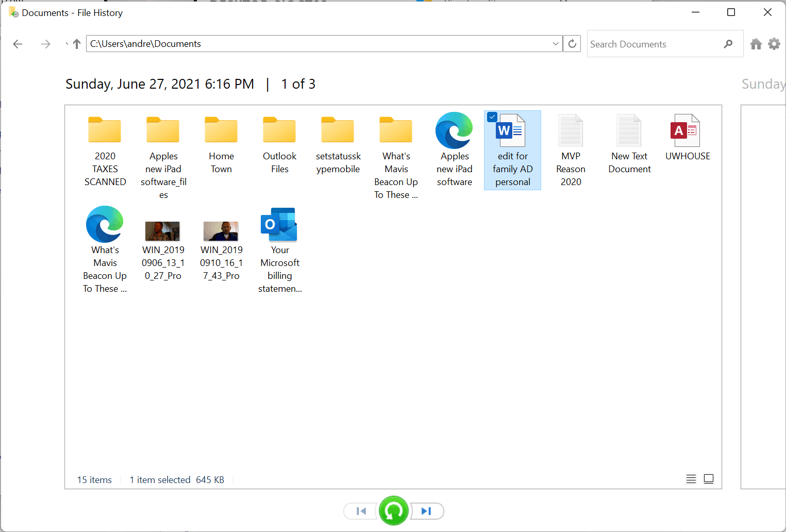Refresh the current folder view

(x=572, y=44)
